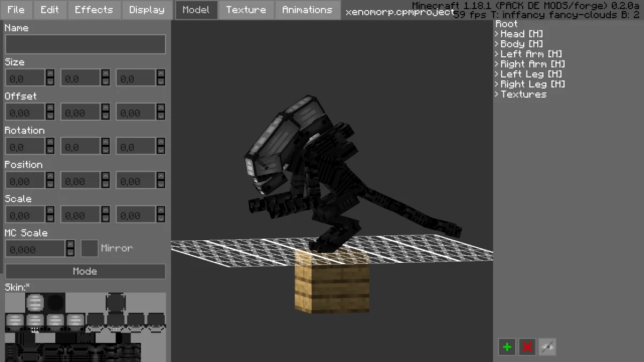Switch to the Animations tab
This screenshot has width=644, height=362.
click(x=308, y=10)
